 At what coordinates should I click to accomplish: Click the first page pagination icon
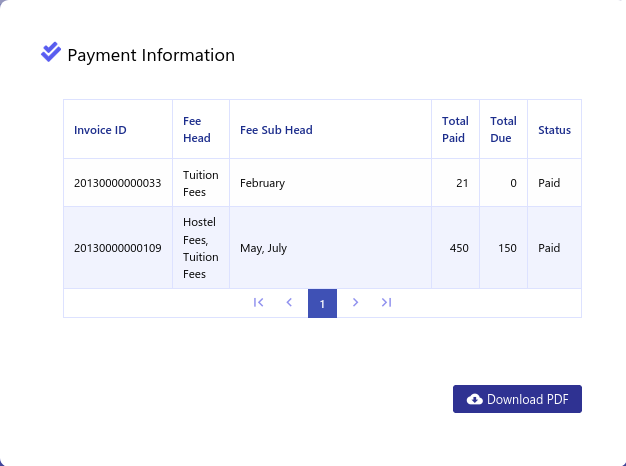(259, 303)
